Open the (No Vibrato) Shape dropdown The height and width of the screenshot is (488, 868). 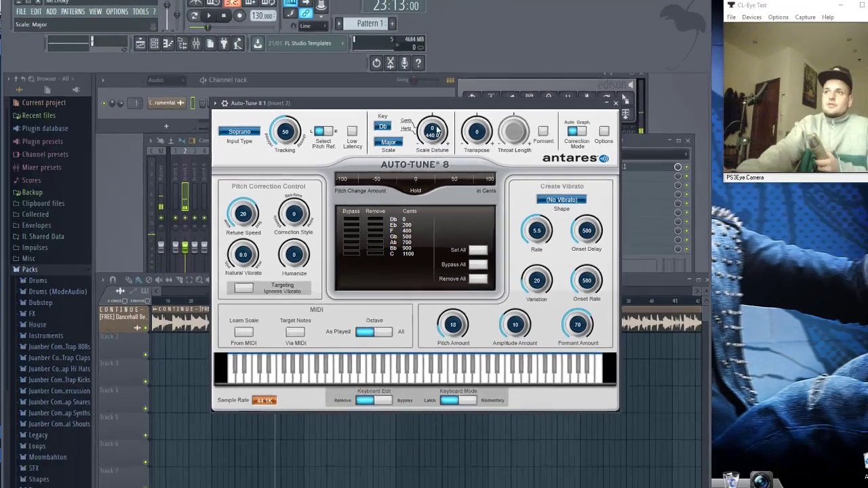point(561,200)
